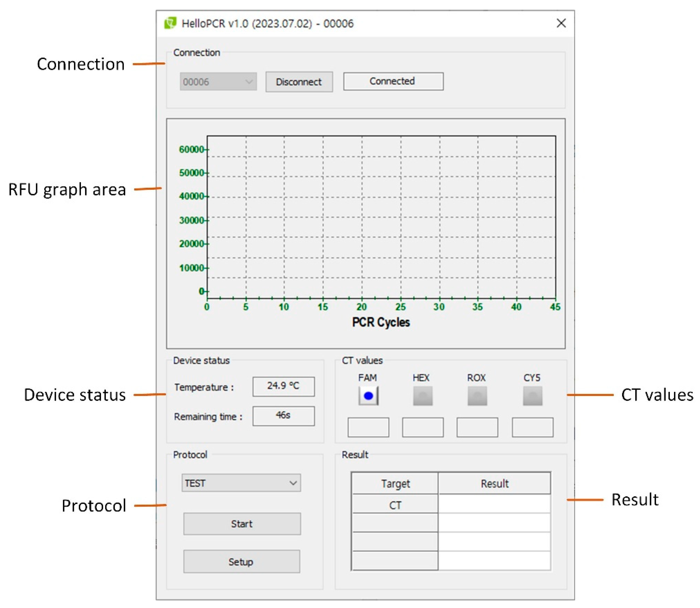Click the Temperature value box
700x608 pixels.
(283, 387)
